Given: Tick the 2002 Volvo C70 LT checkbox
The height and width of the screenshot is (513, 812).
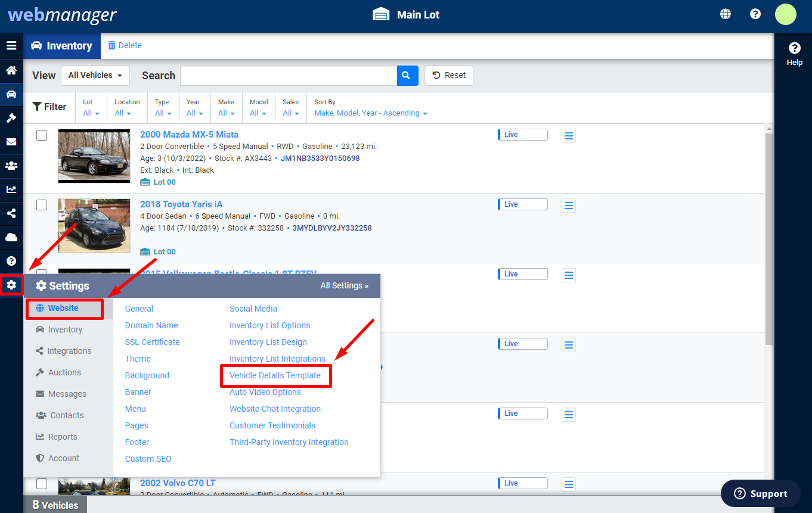Looking at the screenshot, I should pyautogui.click(x=42, y=483).
